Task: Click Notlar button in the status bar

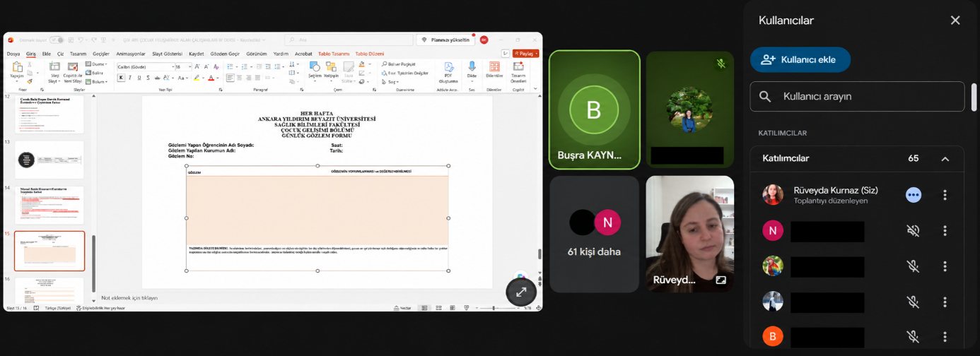Action: tap(402, 308)
